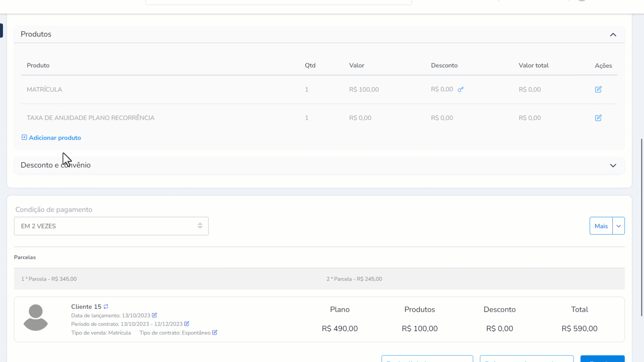Viewport: 644px width, 362px height.
Task: Click the Desconto e convênio header title
Action: click(x=56, y=165)
